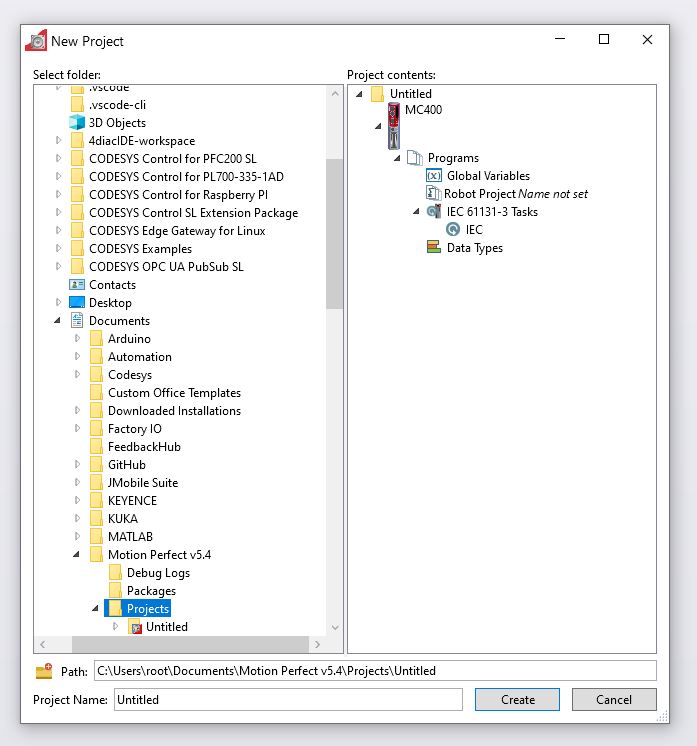Click the scroll left arrow in folder tree
Image resolution: width=697 pixels, height=746 pixels.
[x=43, y=645]
